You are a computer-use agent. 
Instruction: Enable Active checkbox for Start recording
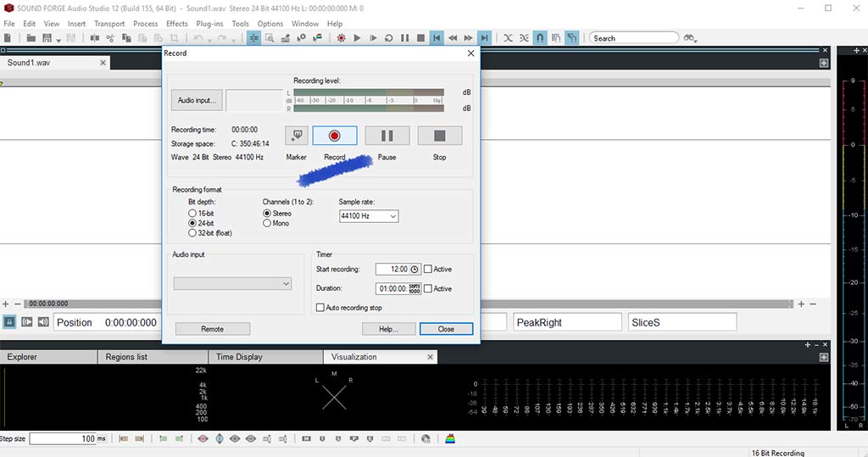click(428, 270)
